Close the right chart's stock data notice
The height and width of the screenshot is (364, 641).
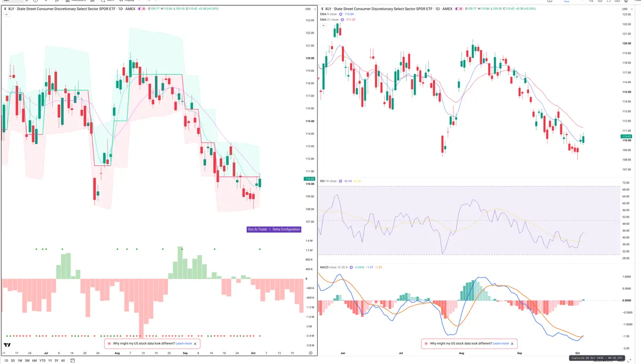[x=512, y=344]
